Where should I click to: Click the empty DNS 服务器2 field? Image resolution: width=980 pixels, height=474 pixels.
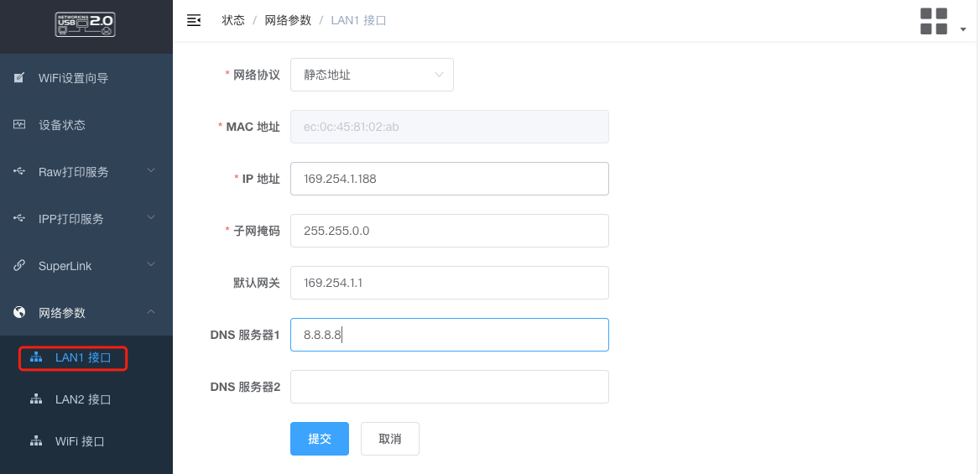click(x=449, y=387)
